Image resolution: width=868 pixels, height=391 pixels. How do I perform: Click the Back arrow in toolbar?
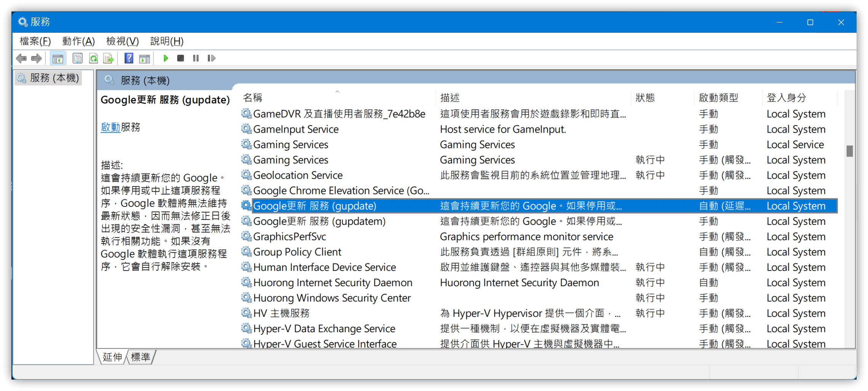coord(21,58)
